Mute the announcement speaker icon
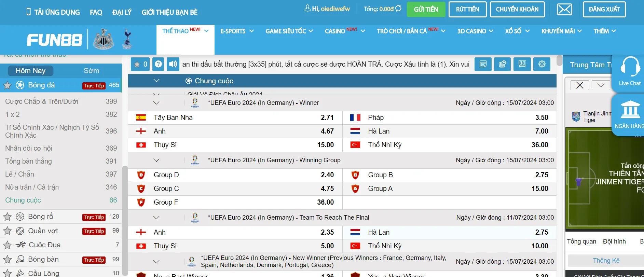 click(x=173, y=64)
